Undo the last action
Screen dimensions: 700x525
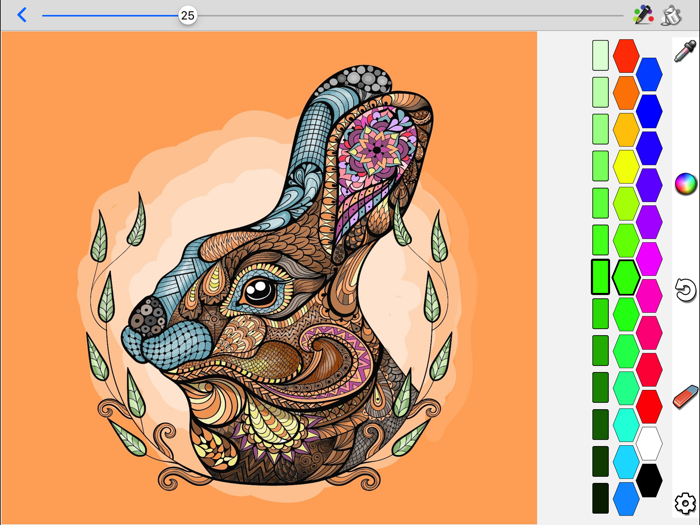(x=685, y=291)
